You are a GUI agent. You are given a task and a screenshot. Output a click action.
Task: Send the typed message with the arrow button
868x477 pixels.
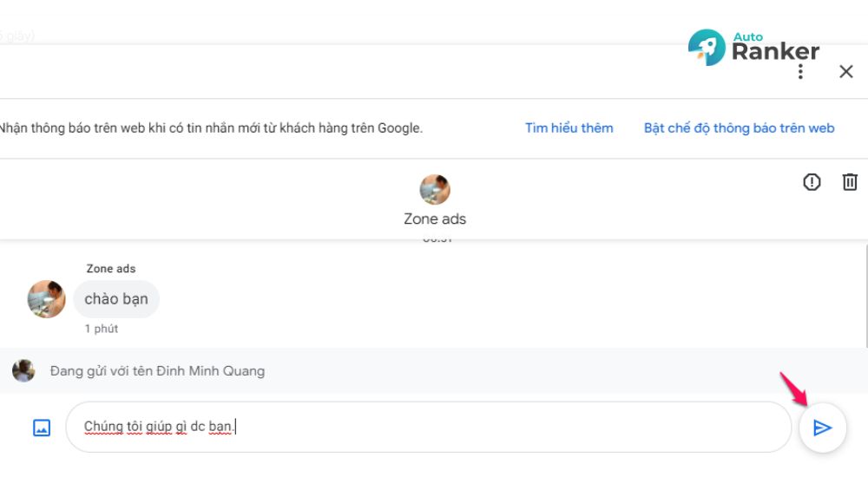point(822,428)
